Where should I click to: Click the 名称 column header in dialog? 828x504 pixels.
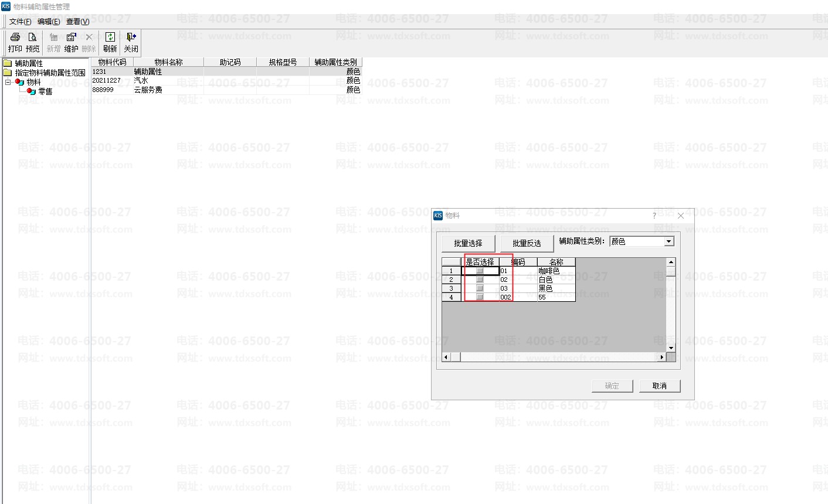[x=556, y=262]
